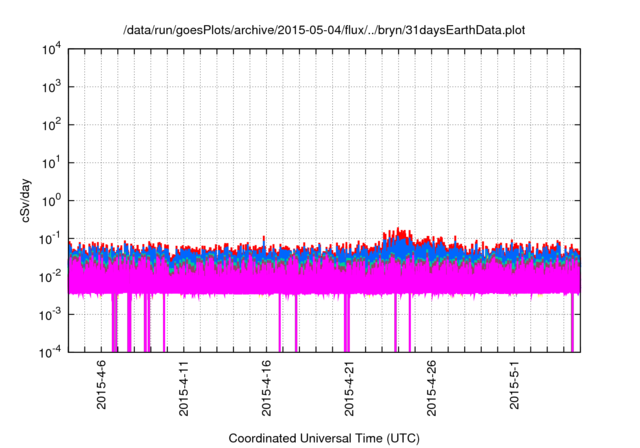
Task: Click the 10^1 y-axis tick label
Action: tap(51, 163)
